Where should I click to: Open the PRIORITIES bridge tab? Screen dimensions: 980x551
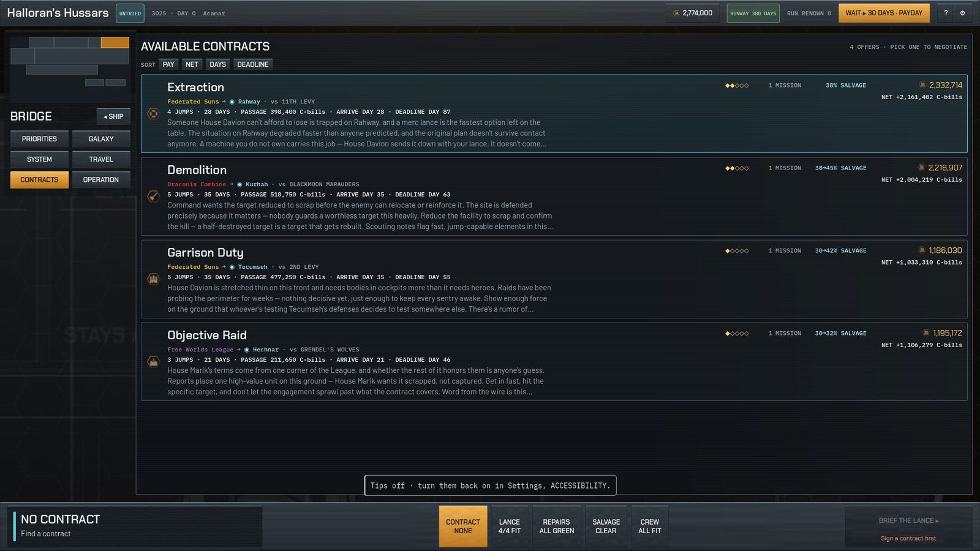(39, 139)
